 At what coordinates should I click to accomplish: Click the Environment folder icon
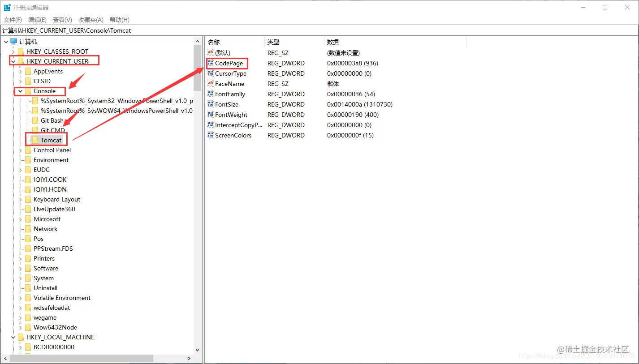(x=28, y=160)
